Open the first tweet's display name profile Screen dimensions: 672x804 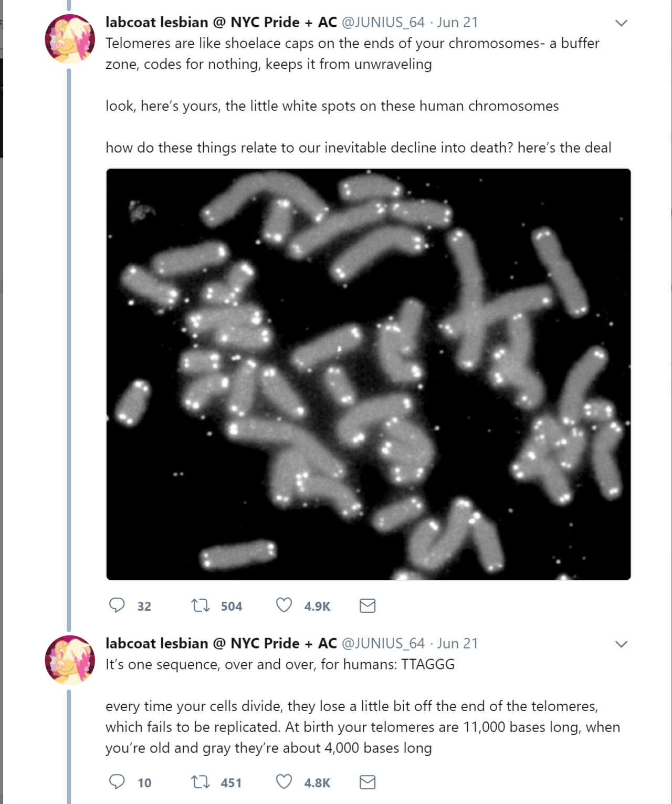[221, 22]
